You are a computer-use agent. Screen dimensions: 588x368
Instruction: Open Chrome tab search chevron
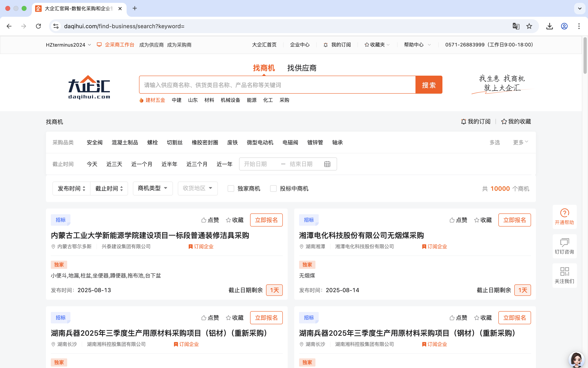click(x=580, y=9)
